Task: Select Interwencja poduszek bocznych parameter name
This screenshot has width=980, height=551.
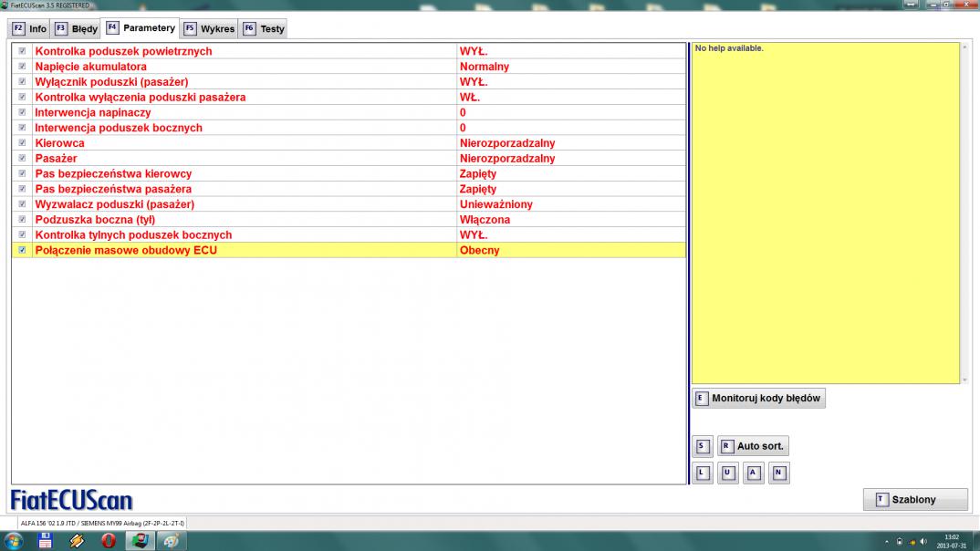Action: pos(119,128)
